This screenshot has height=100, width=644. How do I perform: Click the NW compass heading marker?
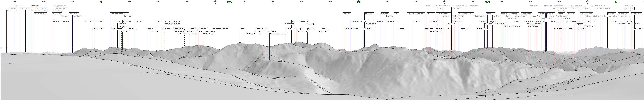tap(487, 2)
